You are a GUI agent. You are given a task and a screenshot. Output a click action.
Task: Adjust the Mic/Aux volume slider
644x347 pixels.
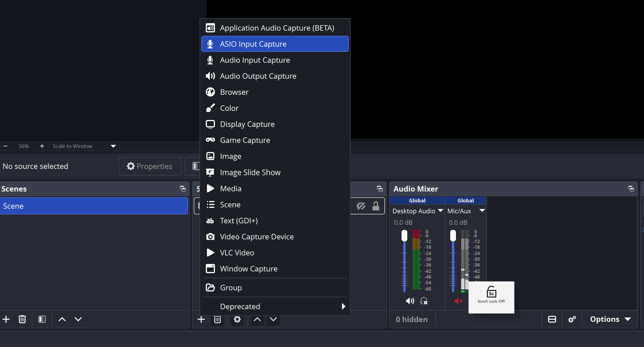[453, 261]
